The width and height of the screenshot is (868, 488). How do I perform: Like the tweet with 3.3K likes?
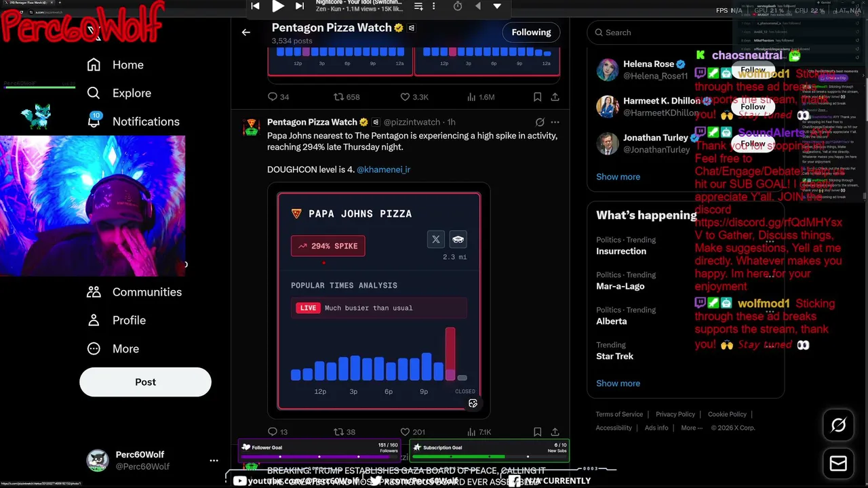414,97
